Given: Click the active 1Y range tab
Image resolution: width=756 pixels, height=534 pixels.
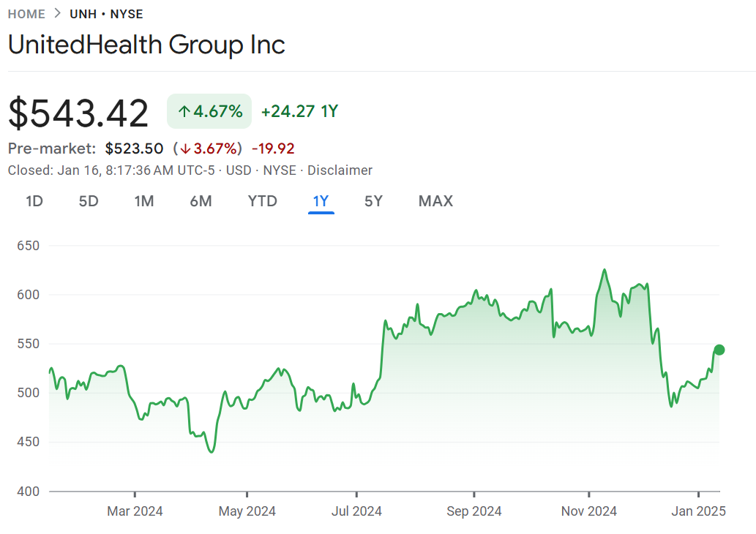Looking at the screenshot, I should point(321,201).
